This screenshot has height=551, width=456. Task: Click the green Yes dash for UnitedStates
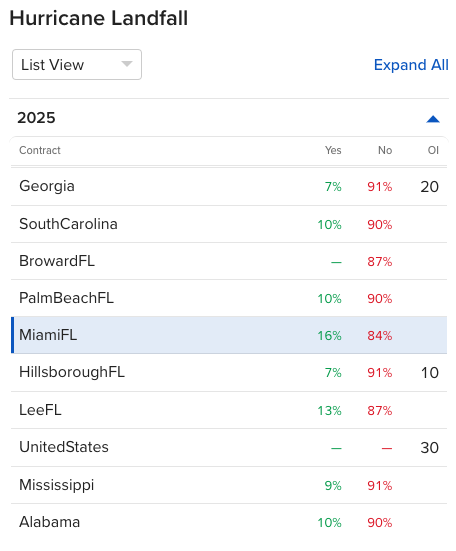[336, 449]
